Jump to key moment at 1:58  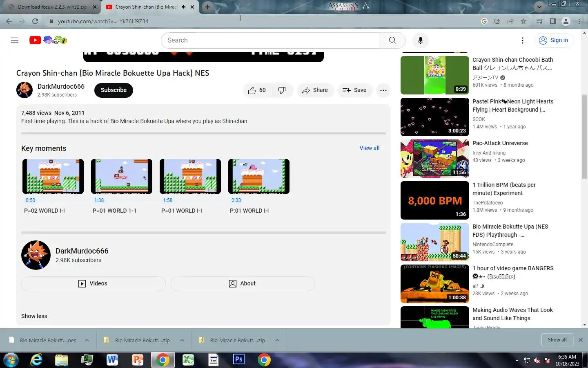[190, 177]
